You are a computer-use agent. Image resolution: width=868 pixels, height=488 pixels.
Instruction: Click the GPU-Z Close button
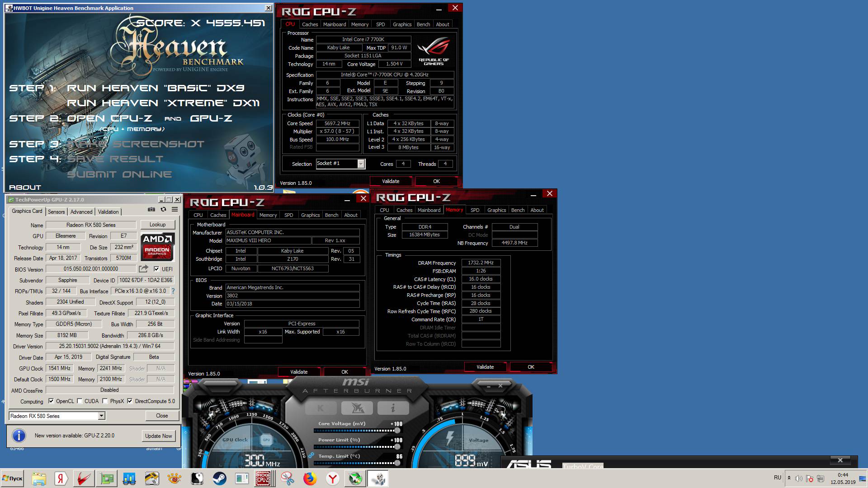pyautogui.click(x=162, y=416)
